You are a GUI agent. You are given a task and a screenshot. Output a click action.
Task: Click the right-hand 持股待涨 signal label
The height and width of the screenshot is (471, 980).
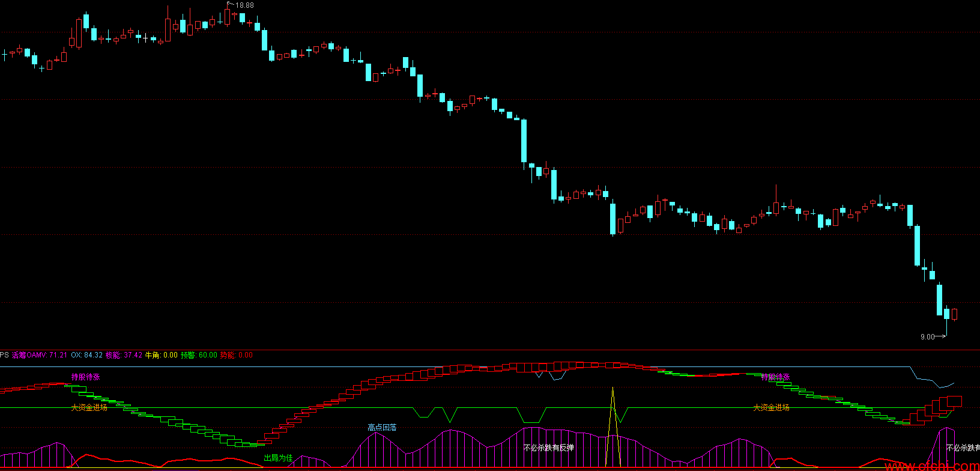[775, 377]
